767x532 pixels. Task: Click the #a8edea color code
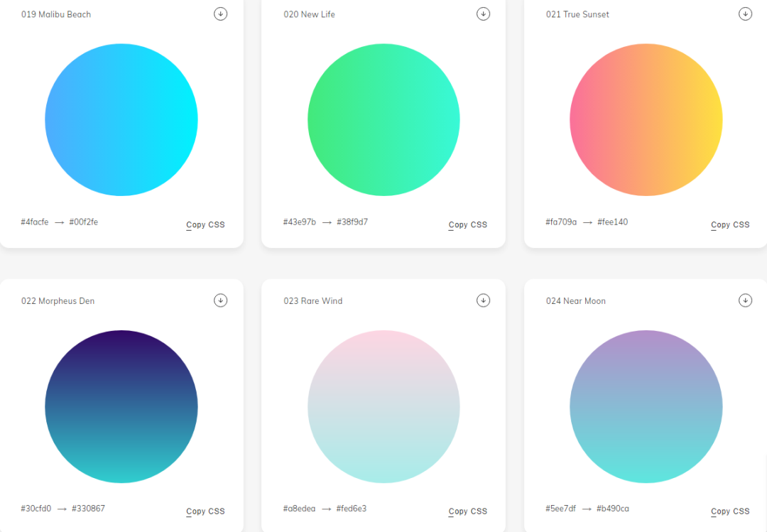[x=300, y=509]
